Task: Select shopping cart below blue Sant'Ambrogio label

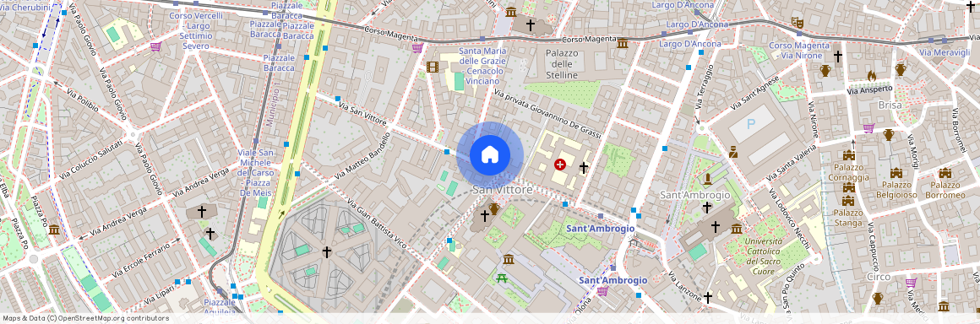Action: coord(602,291)
